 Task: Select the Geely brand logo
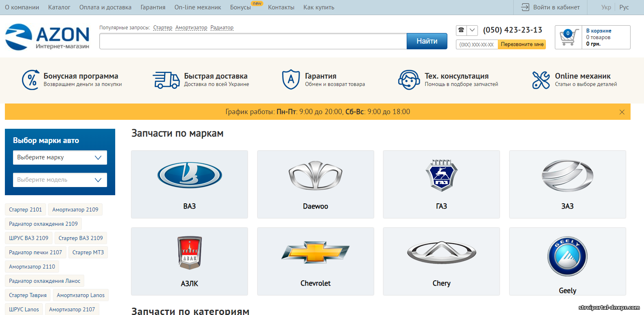567,256
